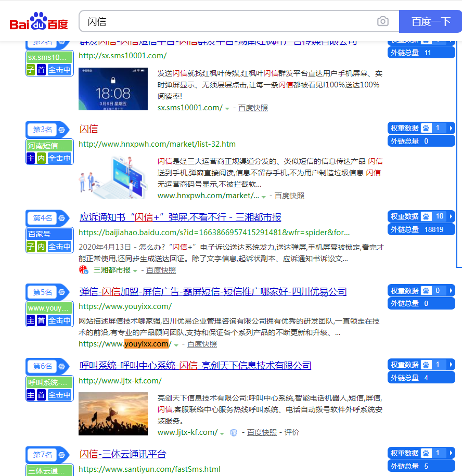Open dropdown arrow after 三湘都市报
The height and width of the screenshot is (476, 462).
(135, 271)
